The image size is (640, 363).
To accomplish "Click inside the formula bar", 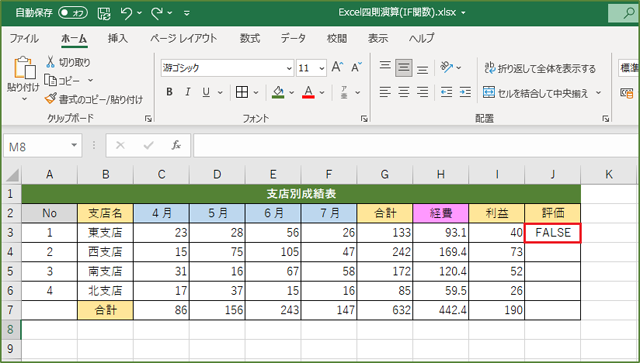I will (x=416, y=146).
